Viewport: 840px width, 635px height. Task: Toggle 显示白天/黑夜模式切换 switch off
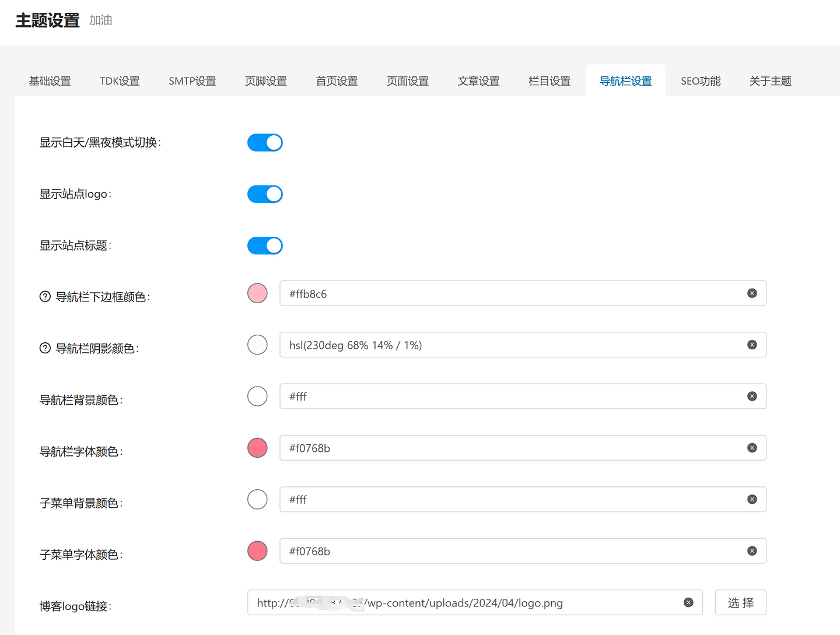[265, 142]
